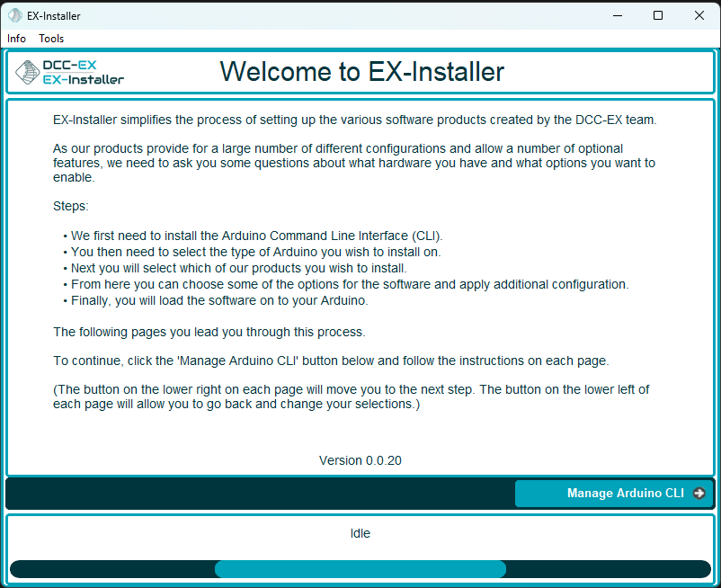Click the Manage Arduino CLI button
This screenshot has height=588, width=721.
614,494
